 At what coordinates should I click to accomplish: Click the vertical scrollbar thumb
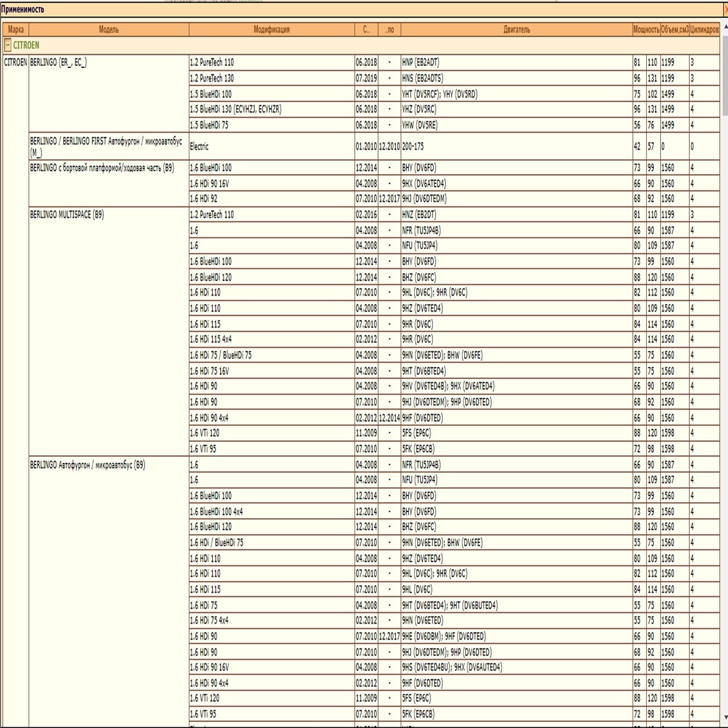(x=724, y=75)
